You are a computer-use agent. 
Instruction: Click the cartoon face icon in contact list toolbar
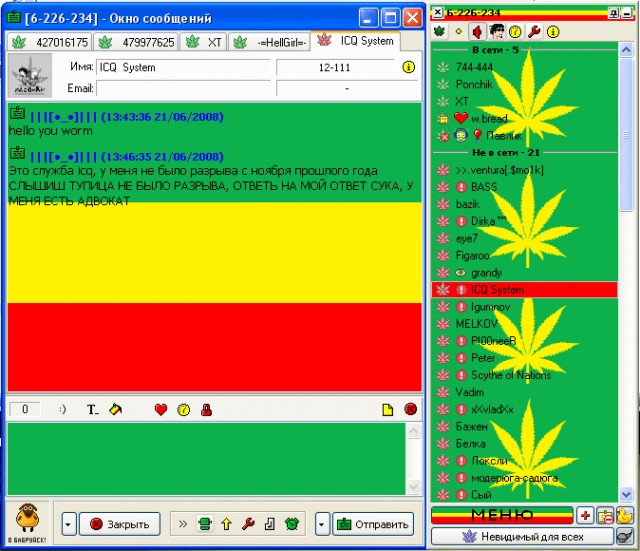[496, 31]
